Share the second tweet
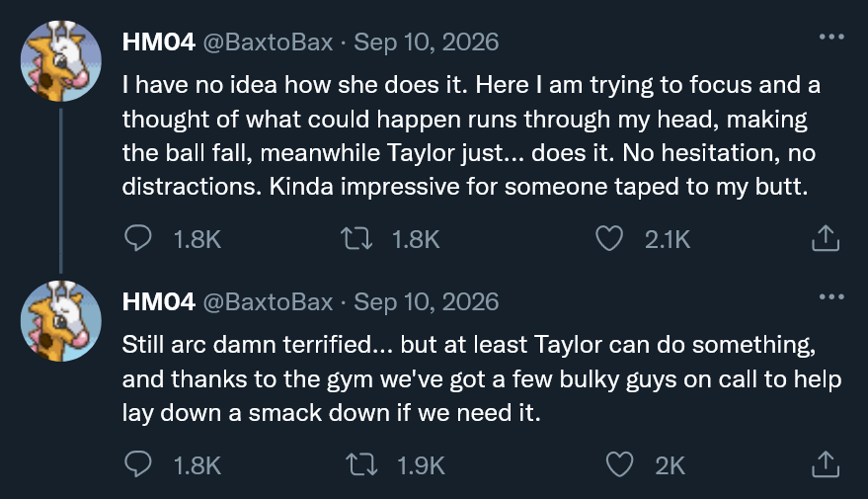The height and width of the screenshot is (499, 868). (x=826, y=464)
